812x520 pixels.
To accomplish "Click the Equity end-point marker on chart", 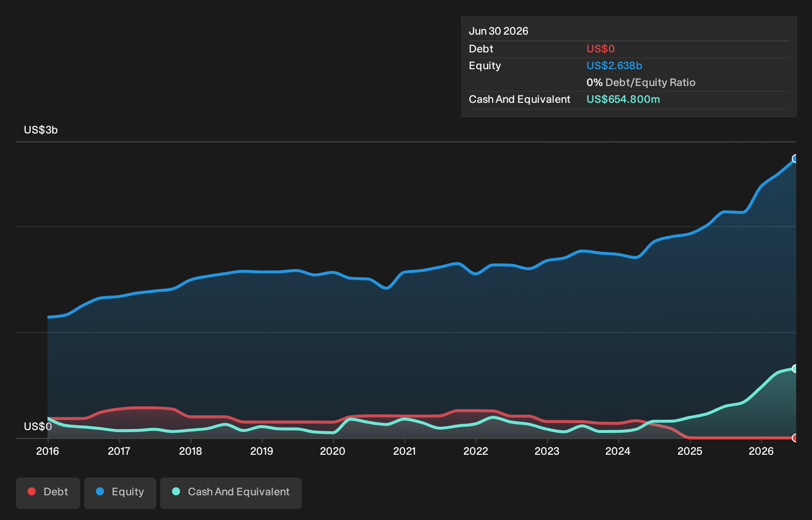I will 795,159.
